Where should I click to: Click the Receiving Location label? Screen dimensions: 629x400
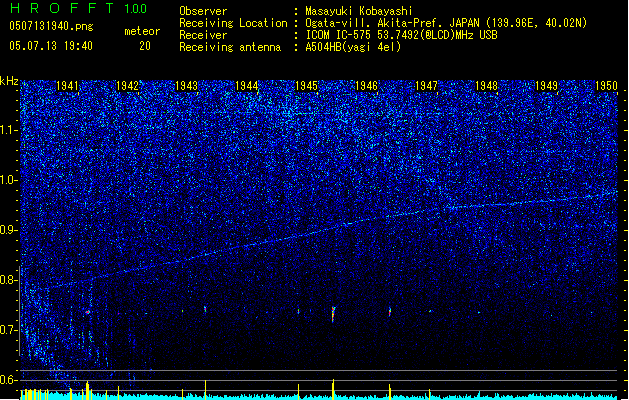click(x=233, y=23)
